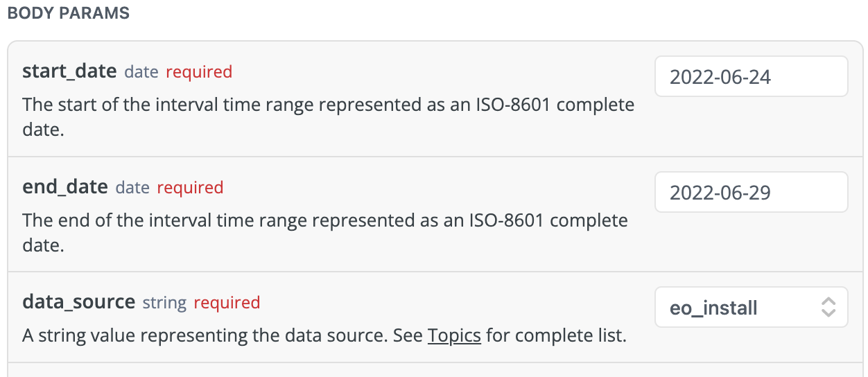This screenshot has height=377, width=868.
Task: Click the data_source description sentence start
Action: tap(139, 336)
